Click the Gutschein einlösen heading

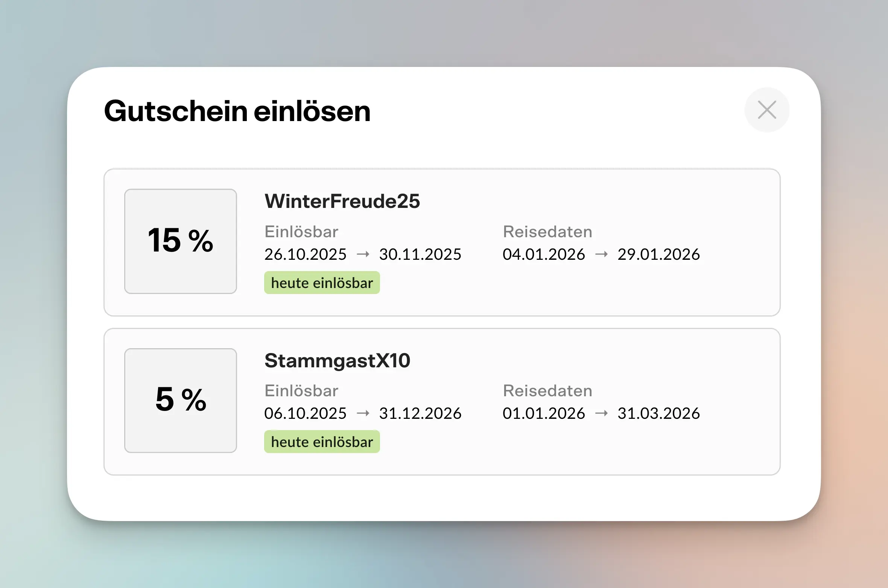(x=237, y=111)
